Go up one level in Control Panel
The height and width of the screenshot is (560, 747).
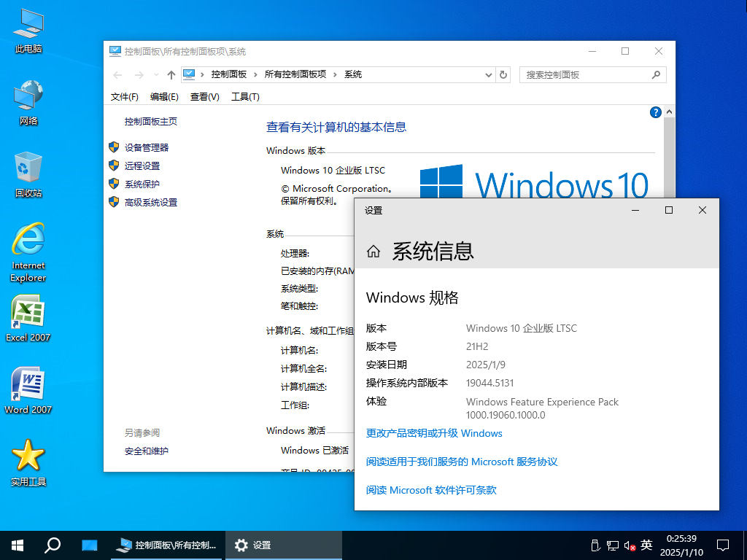pyautogui.click(x=171, y=75)
